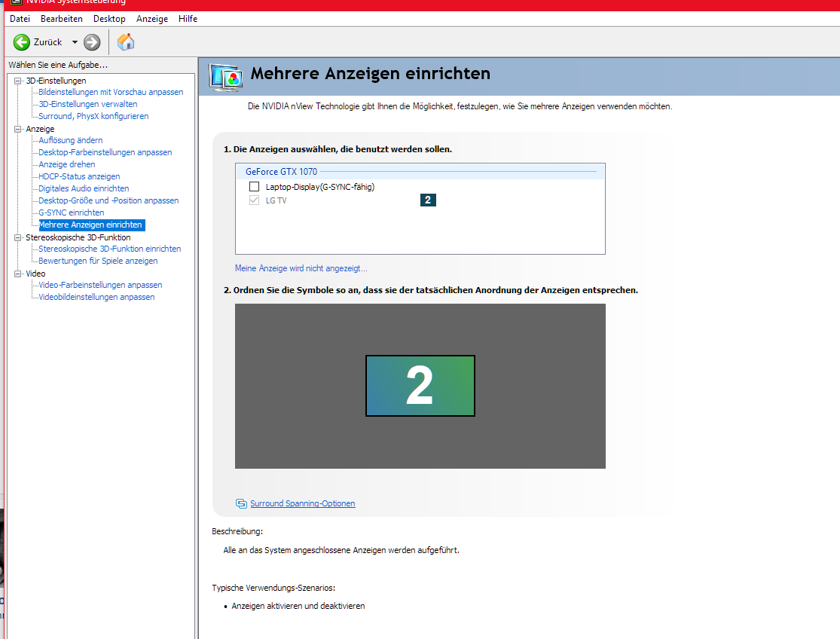This screenshot has width=840, height=639.
Task: Toggle the LG TV checkbox
Action: (255, 200)
